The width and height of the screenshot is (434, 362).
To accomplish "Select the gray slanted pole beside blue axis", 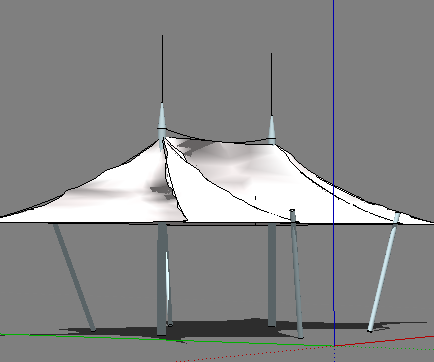I will (297, 273).
